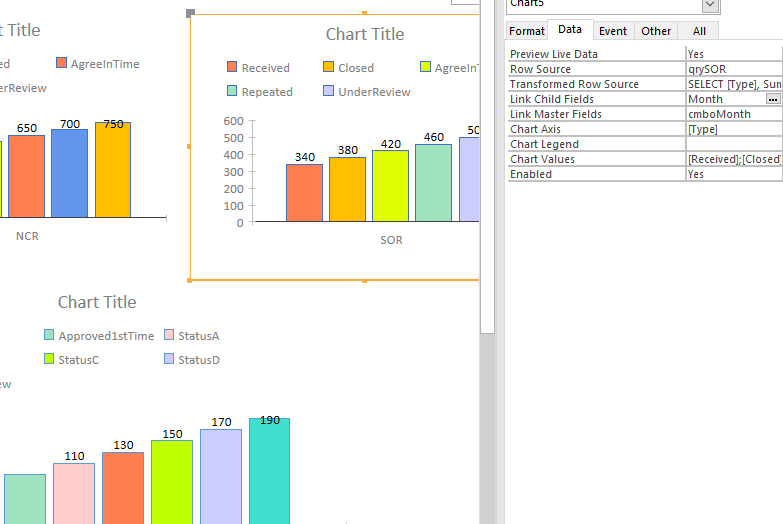Open the Chart5 object selector dropdown

pyautogui.click(x=710, y=5)
